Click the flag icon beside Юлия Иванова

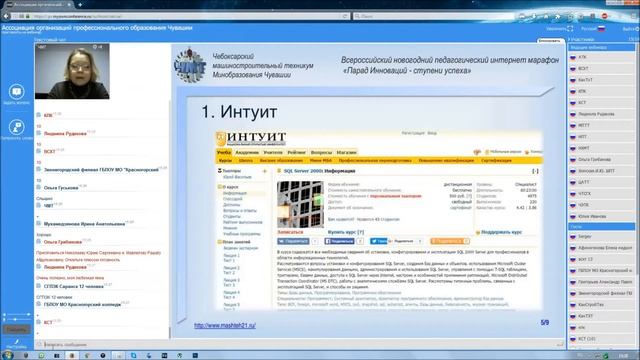point(573,216)
